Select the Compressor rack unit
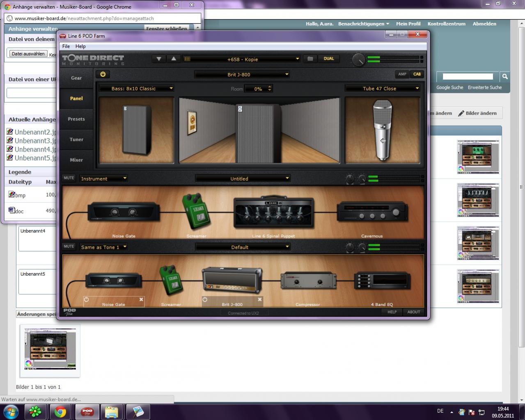Viewport: 525px width, 420px height. [x=308, y=281]
